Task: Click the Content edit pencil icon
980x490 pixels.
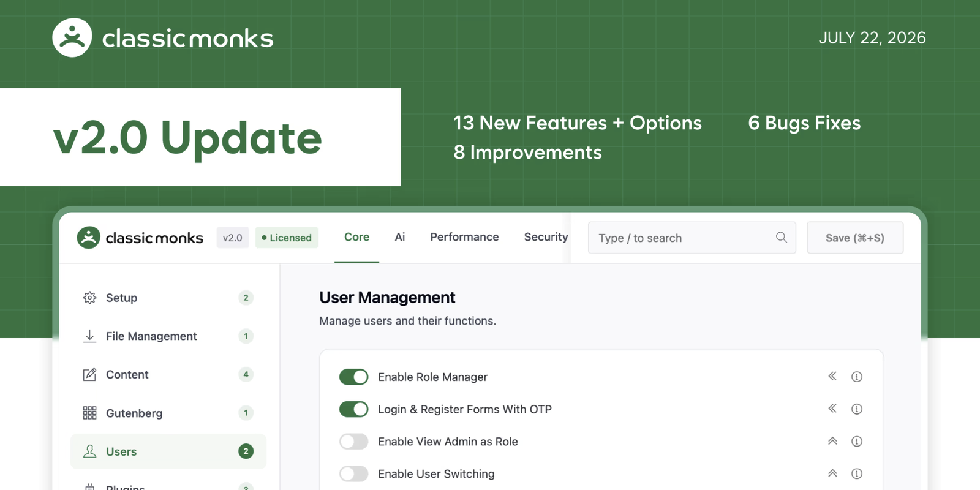Action: click(89, 374)
